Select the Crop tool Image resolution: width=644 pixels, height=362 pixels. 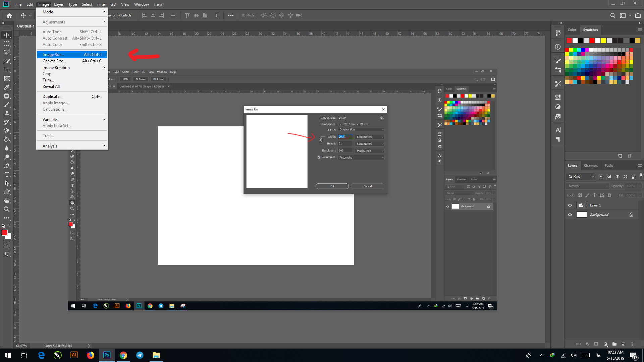click(7, 70)
